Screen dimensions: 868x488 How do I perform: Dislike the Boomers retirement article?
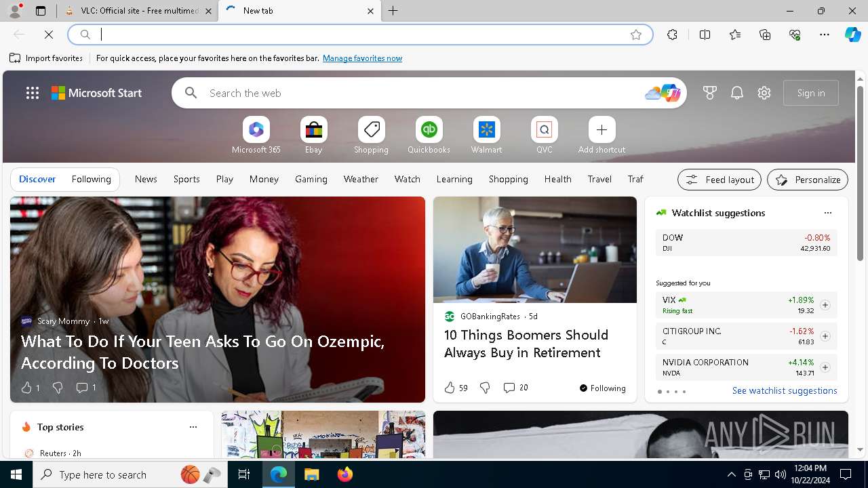(485, 388)
